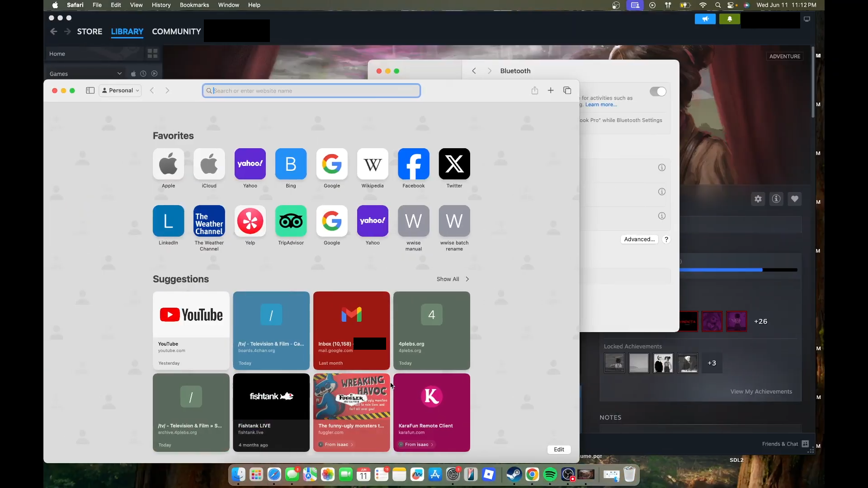Open the Apple favorite
The height and width of the screenshot is (488, 868).
(x=168, y=164)
